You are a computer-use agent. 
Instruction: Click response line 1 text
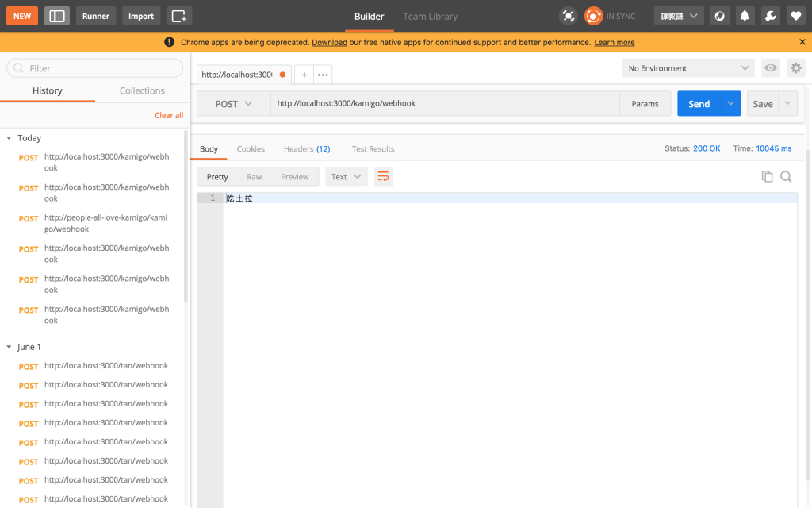pyautogui.click(x=239, y=198)
